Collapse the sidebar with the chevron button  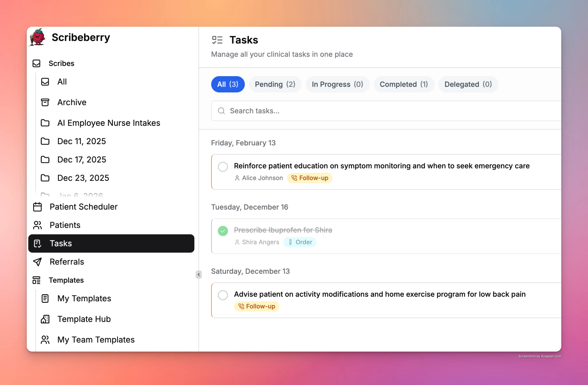point(199,275)
